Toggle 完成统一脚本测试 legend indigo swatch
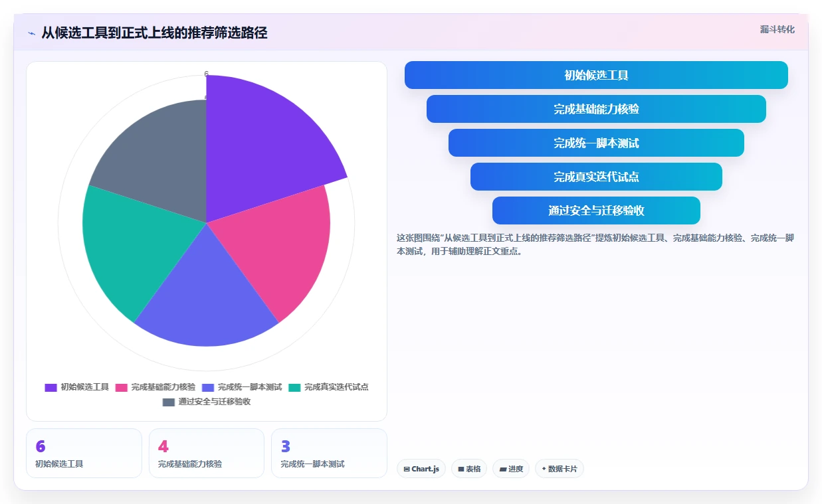The width and height of the screenshot is (822, 504). click(208, 387)
